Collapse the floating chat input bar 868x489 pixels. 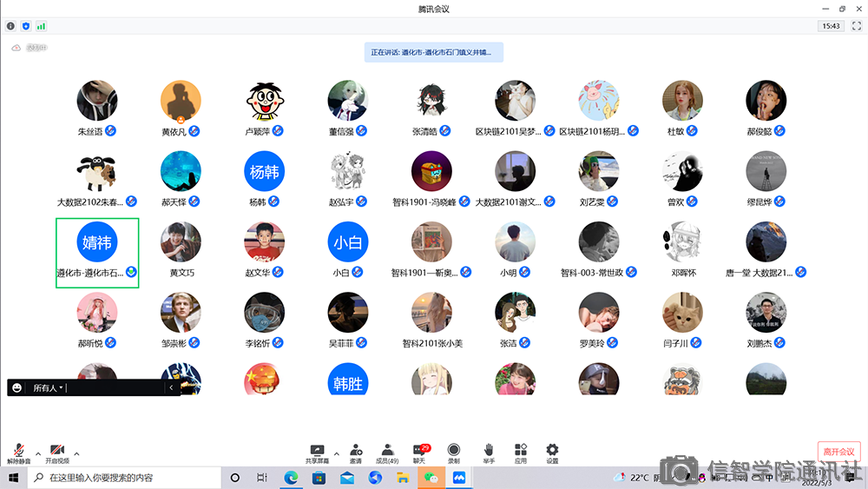click(x=171, y=388)
